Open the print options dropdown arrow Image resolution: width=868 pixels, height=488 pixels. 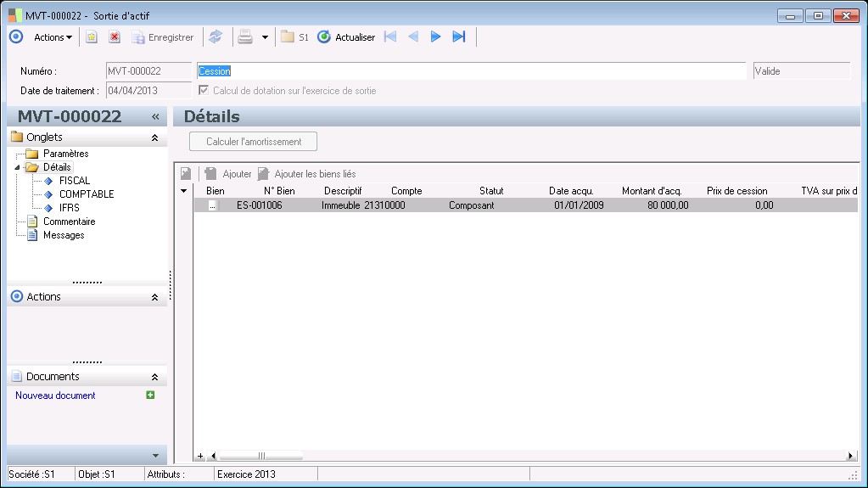coord(265,37)
